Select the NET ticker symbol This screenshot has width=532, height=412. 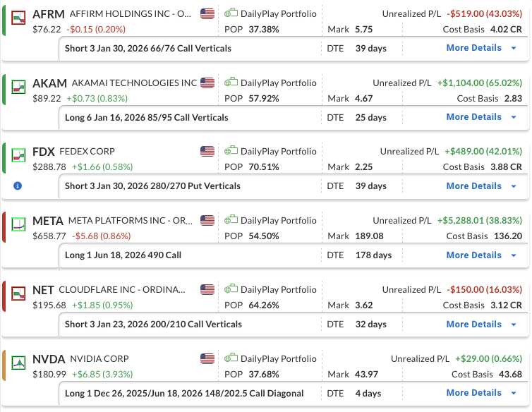(42, 291)
